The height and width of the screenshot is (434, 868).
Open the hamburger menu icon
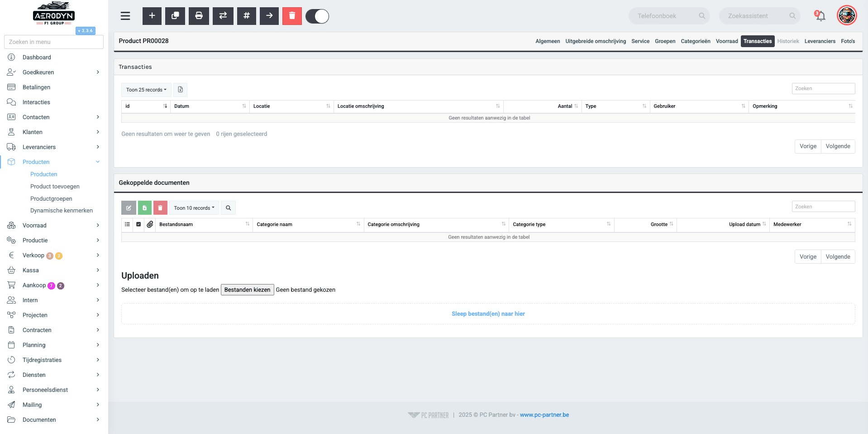(x=125, y=16)
